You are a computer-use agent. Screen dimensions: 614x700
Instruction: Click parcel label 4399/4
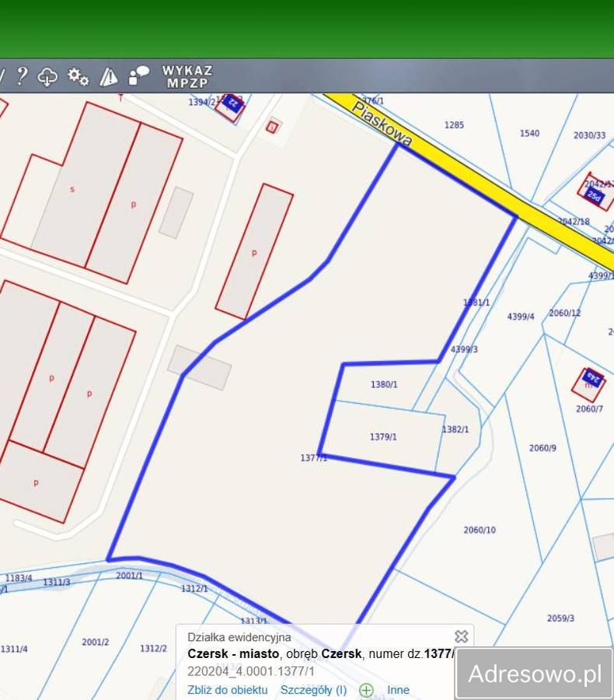(x=520, y=317)
